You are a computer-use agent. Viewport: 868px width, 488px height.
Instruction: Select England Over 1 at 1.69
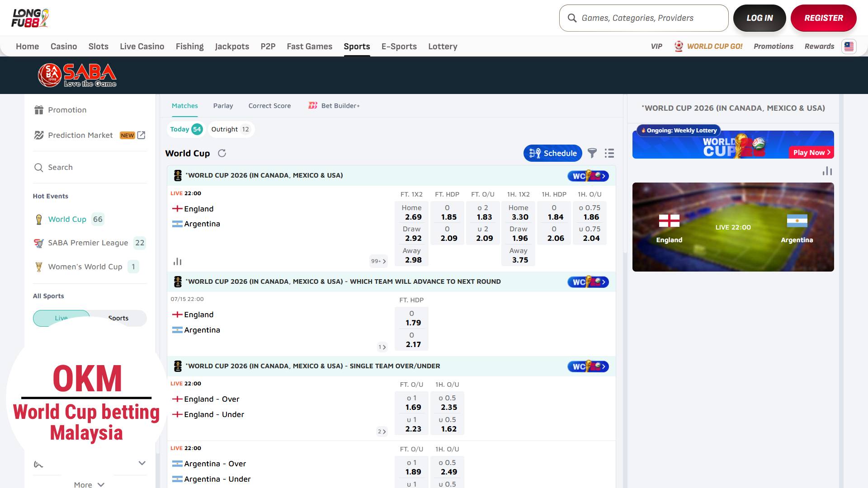point(412,403)
